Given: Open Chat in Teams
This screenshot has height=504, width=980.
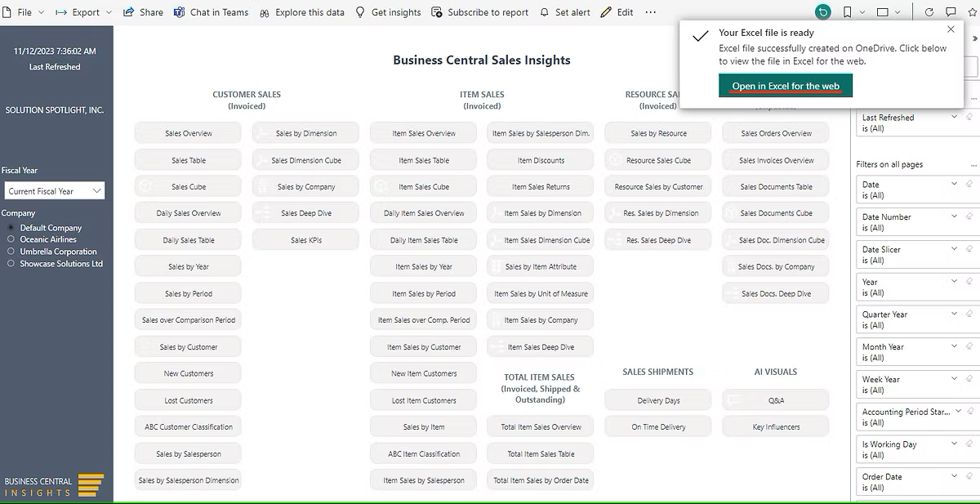Looking at the screenshot, I should (211, 12).
